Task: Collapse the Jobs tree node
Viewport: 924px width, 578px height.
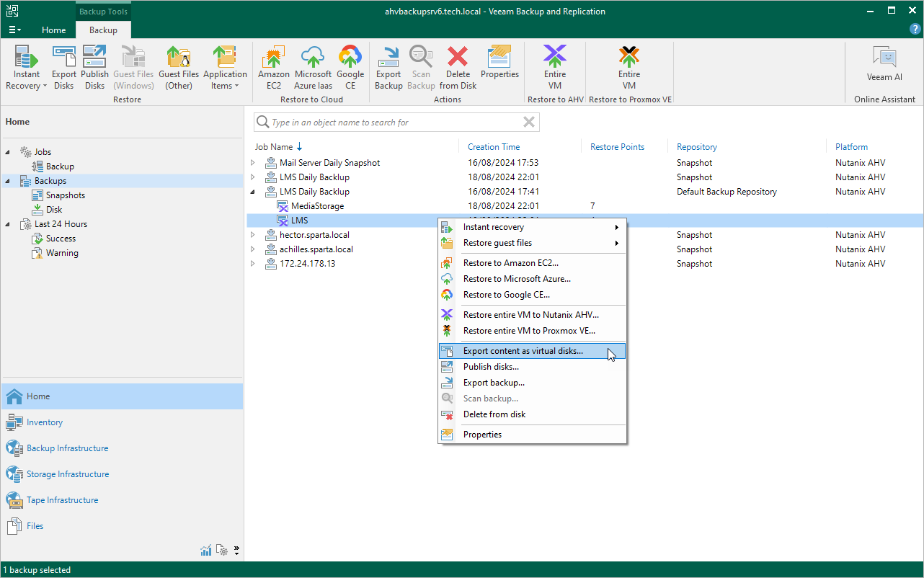Action: (9, 152)
